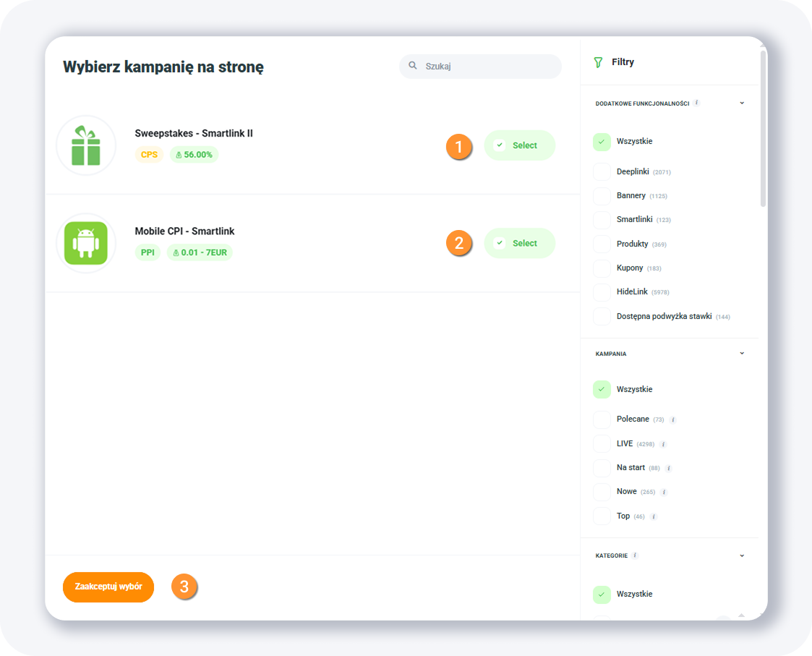Collapse the Kategorie filter section

pyautogui.click(x=742, y=556)
